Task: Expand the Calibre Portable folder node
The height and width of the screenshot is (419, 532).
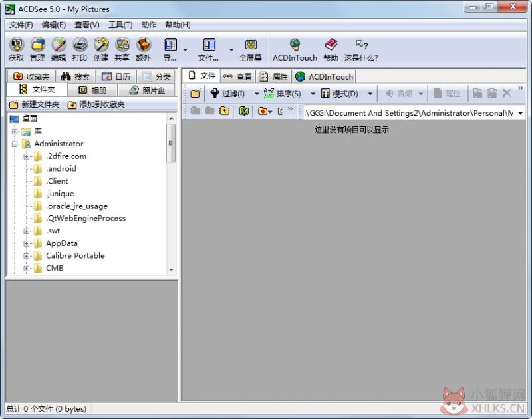Action: pyautogui.click(x=27, y=256)
